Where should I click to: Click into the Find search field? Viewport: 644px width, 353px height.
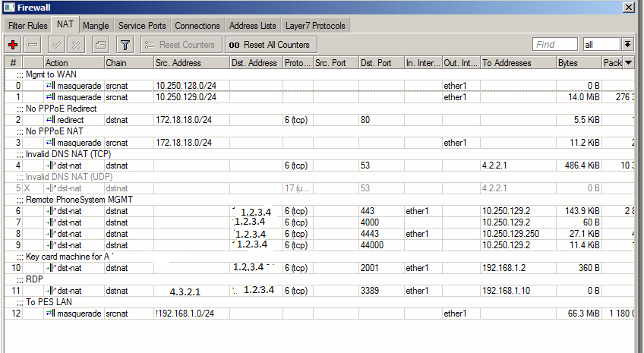click(x=555, y=44)
